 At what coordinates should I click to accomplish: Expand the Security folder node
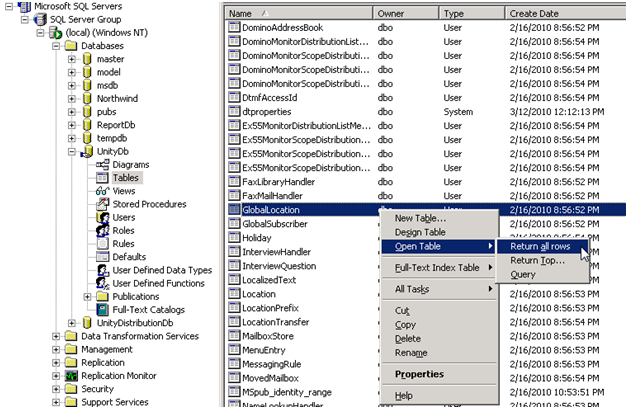(56, 389)
